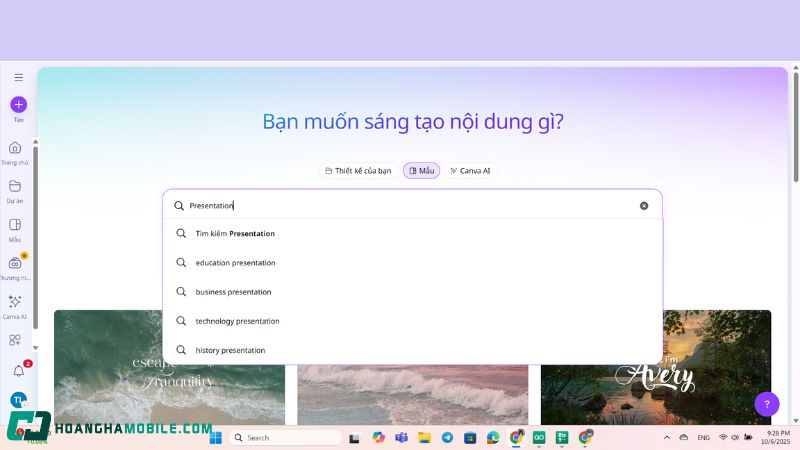Open Microsoft Edge on the taskbar
The width and height of the screenshot is (800, 450).
click(493, 438)
